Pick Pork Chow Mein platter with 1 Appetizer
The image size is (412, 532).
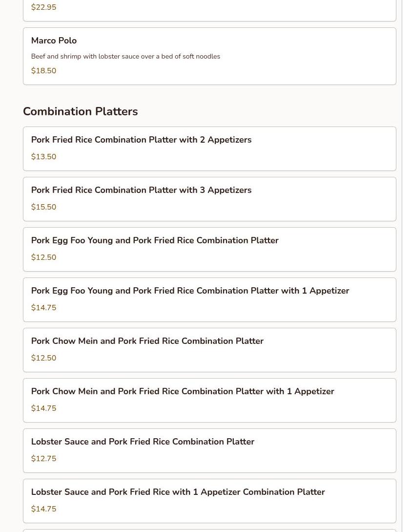click(x=183, y=391)
